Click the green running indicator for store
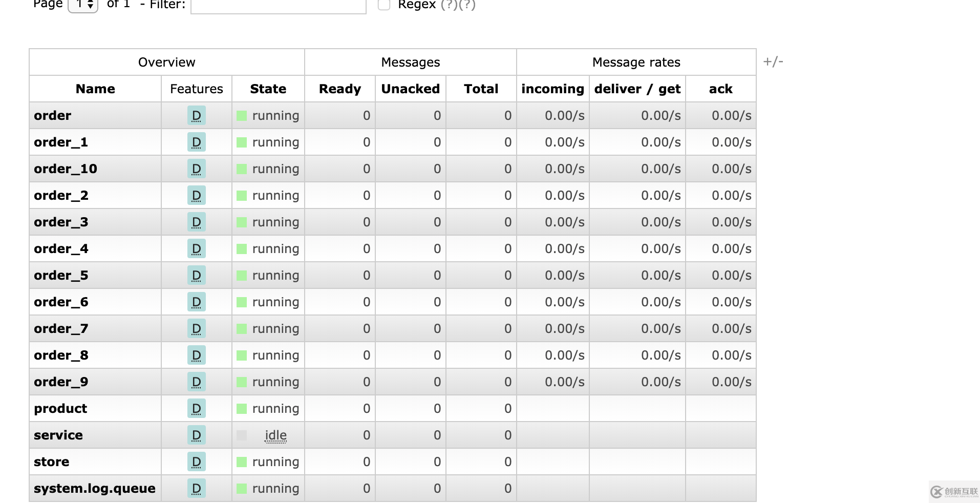This screenshot has height=503, width=980. pyautogui.click(x=242, y=462)
